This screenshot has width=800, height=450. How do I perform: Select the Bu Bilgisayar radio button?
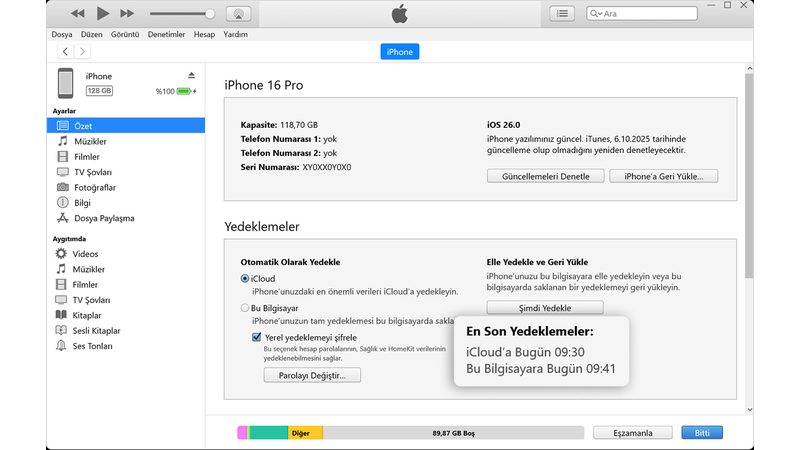pos(245,308)
